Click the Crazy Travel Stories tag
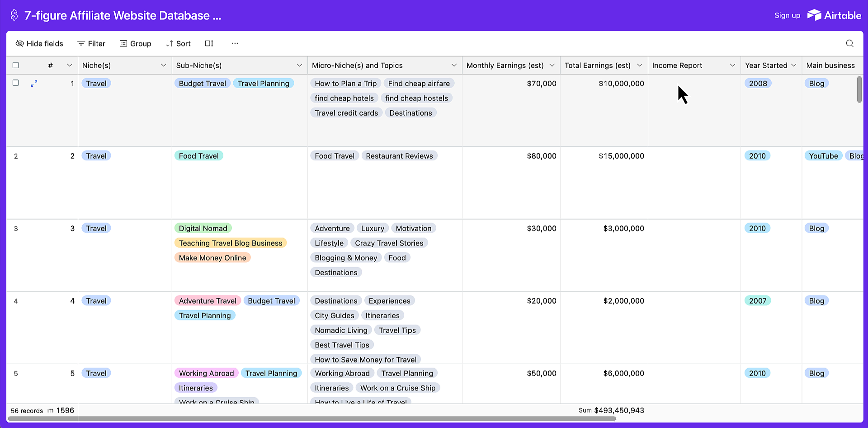This screenshot has width=868, height=428. coord(389,243)
